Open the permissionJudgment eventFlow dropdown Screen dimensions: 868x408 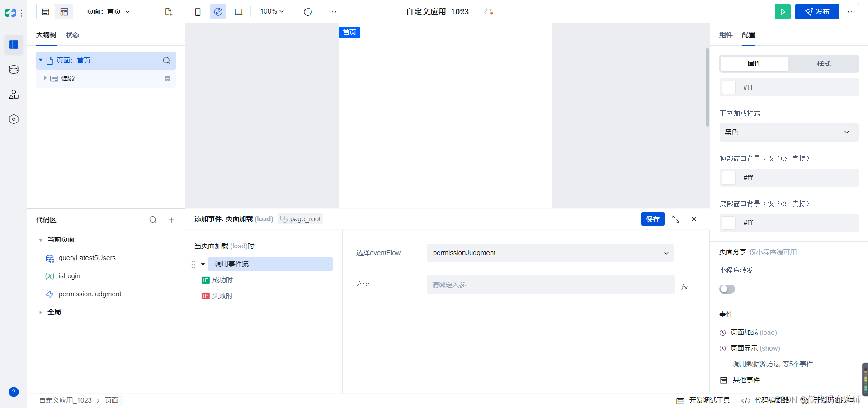pyautogui.click(x=550, y=253)
